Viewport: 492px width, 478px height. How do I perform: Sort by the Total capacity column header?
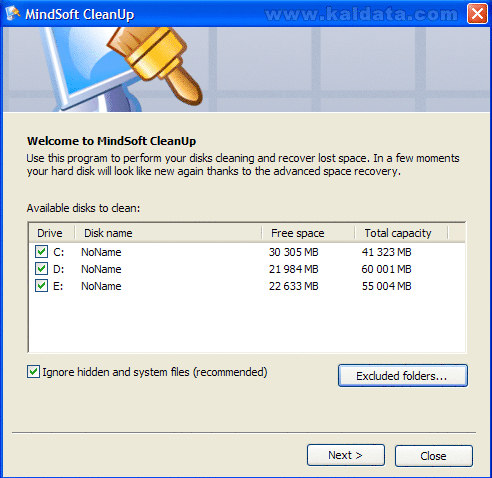pos(401,233)
